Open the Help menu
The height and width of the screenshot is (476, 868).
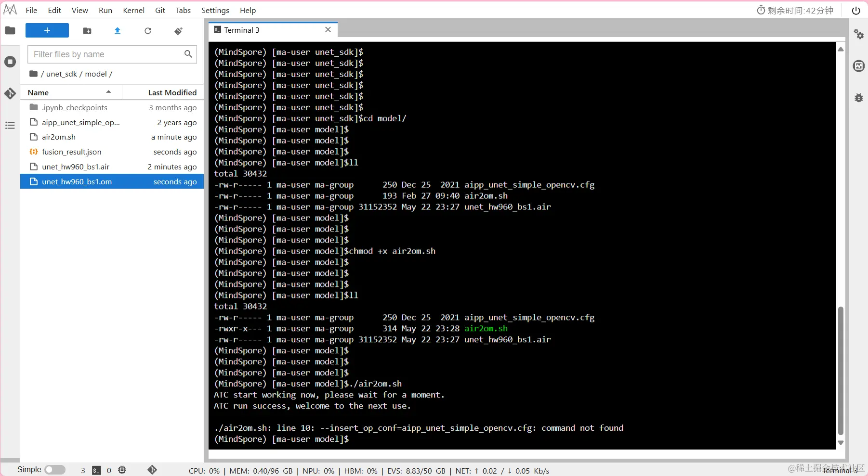pos(248,10)
